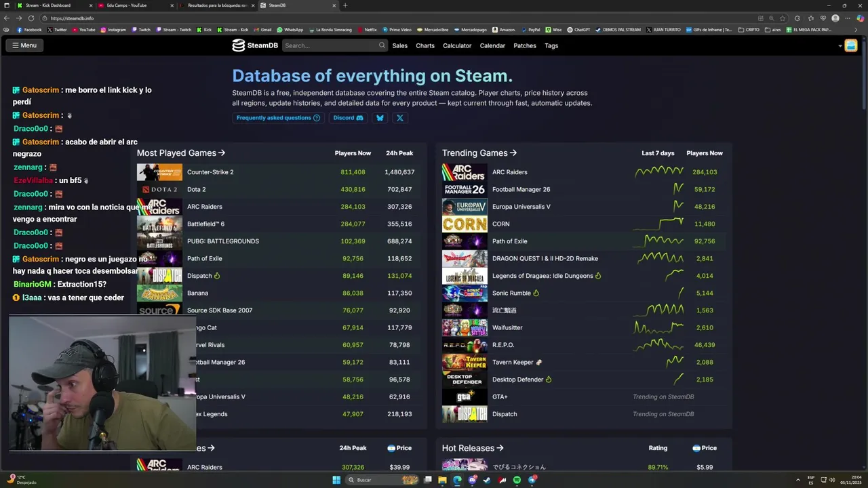868x488 pixels.
Task: Open the Charts page
Action: pos(425,45)
